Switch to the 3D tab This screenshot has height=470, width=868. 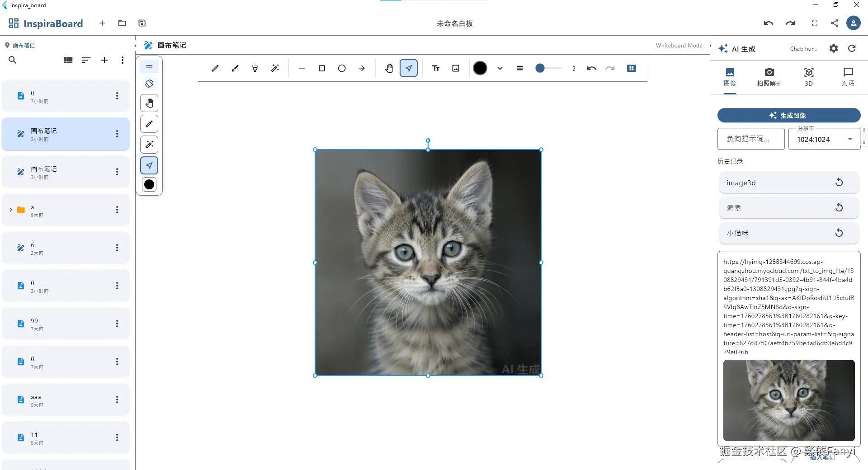click(x=808, y=76)
